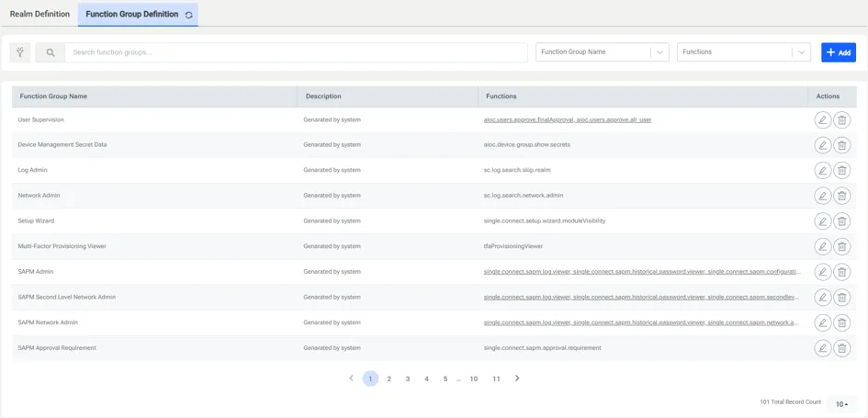868x418 pixels.
Task: Open the SAPM Network Admin functions link
Action: [642, 322]
